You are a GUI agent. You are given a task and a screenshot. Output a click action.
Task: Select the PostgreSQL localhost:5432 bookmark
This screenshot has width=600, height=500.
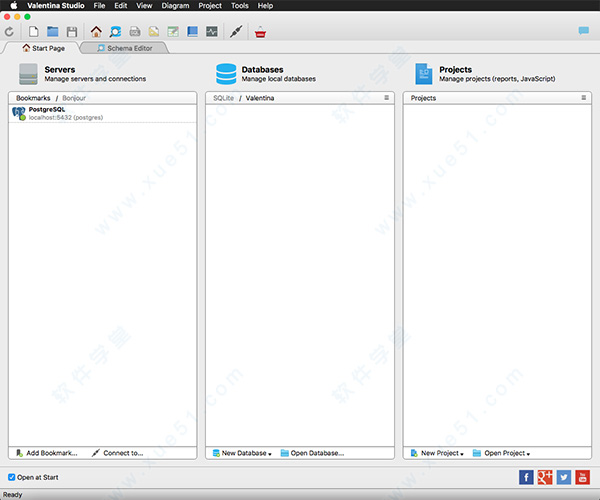[103, 114]
